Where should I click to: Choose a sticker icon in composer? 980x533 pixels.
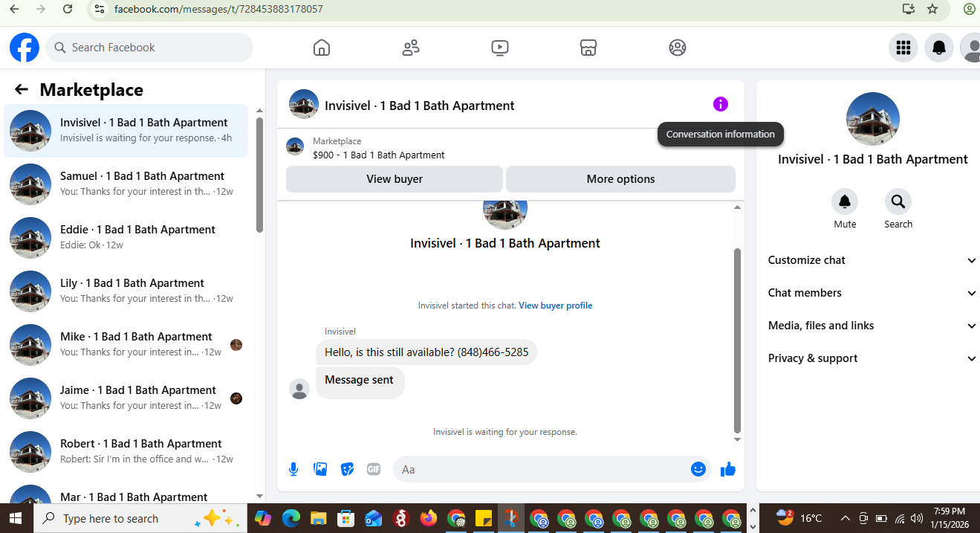[347, 469]
